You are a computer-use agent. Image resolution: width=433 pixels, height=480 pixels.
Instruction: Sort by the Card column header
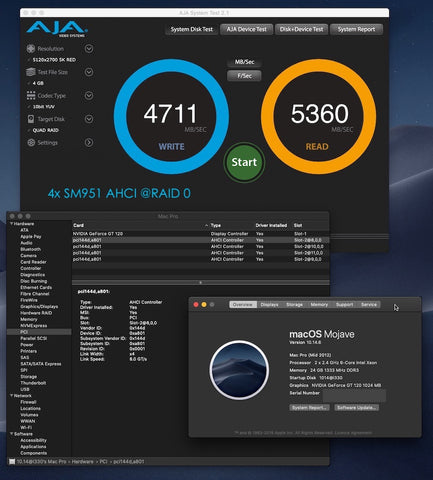141,225
